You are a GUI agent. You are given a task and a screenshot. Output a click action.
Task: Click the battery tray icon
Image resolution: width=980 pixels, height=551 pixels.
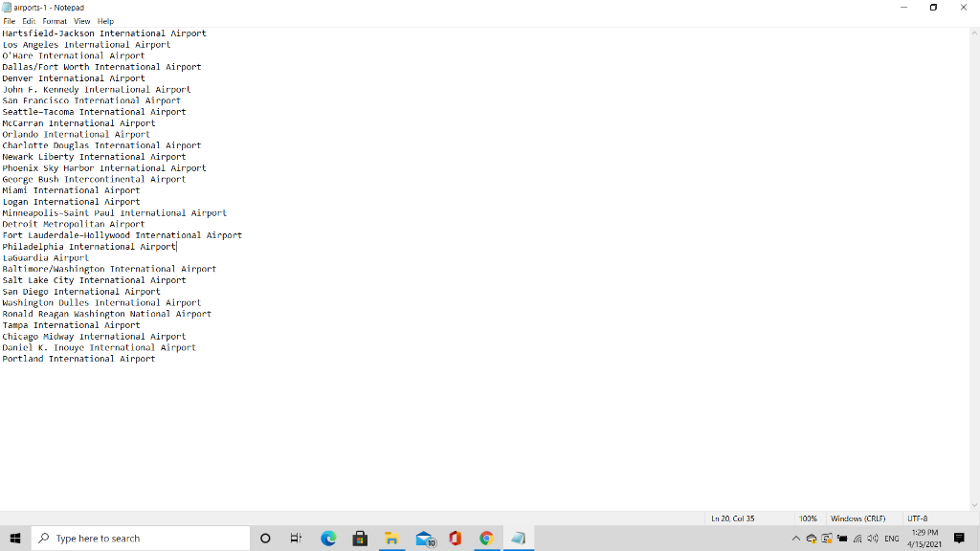pos(842,539)
